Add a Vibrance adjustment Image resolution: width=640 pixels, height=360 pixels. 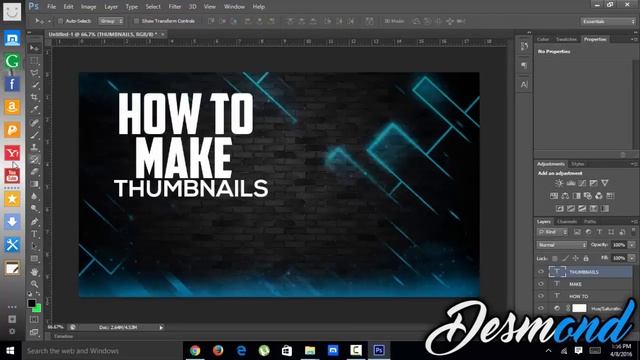pos(604,183)
